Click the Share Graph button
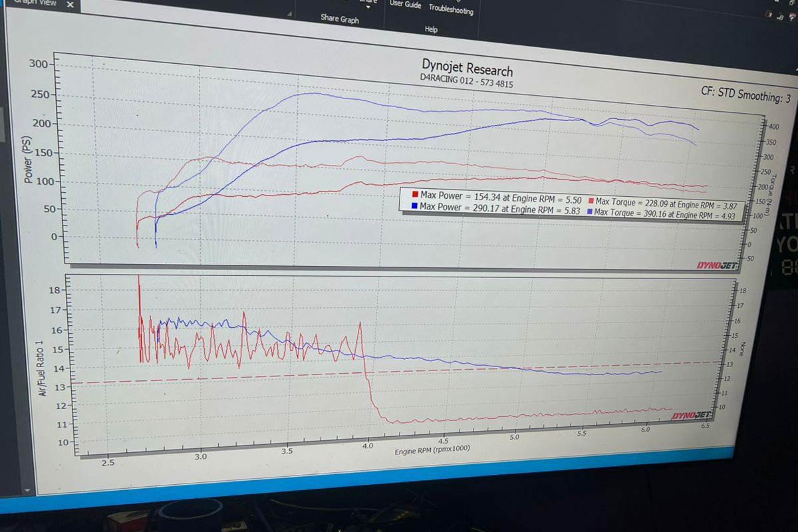 pos(339,19)
